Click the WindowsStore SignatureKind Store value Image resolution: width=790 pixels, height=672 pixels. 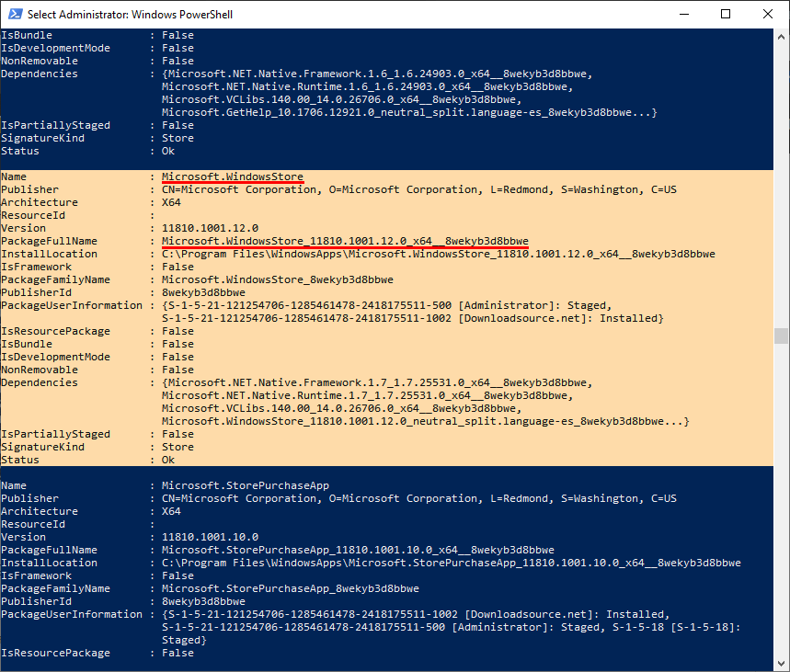pyautogui.click(x=177, y=447)
